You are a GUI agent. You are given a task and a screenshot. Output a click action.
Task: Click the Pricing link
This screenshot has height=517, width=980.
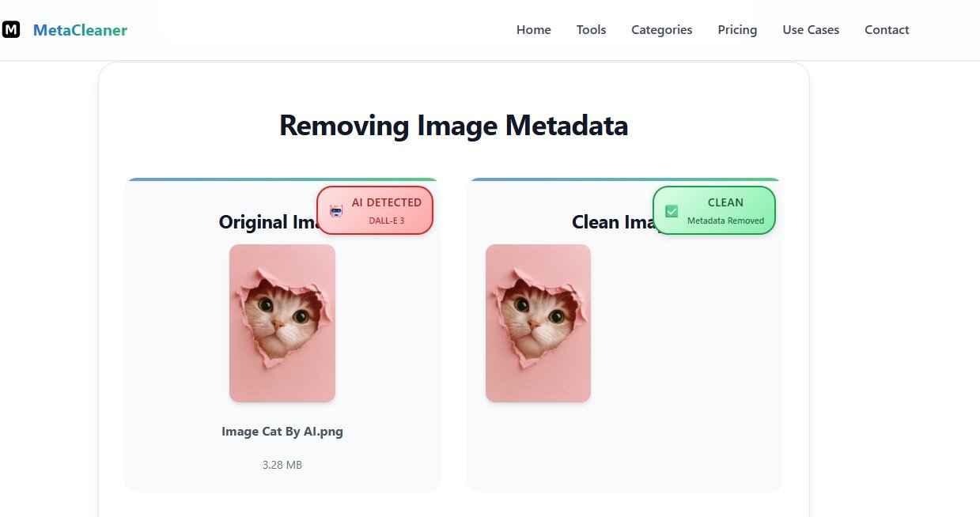tap(737, 30)
